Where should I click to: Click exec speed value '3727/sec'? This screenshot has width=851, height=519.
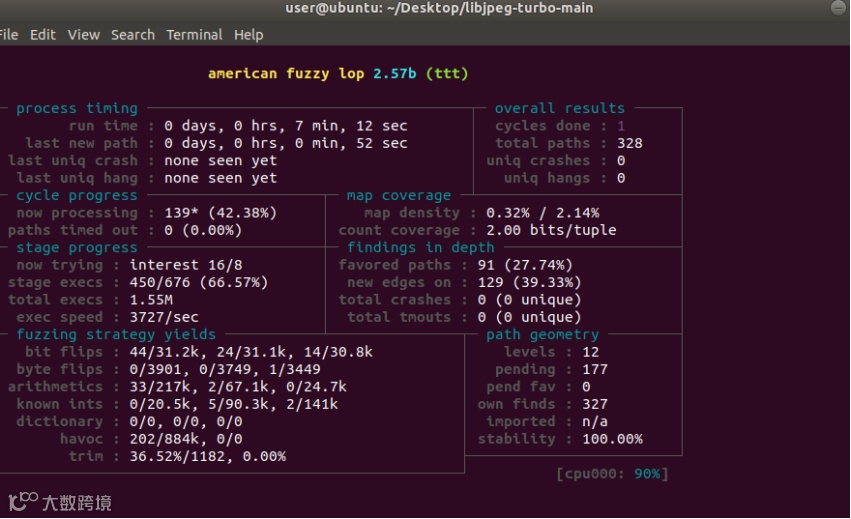pos(164,317)
